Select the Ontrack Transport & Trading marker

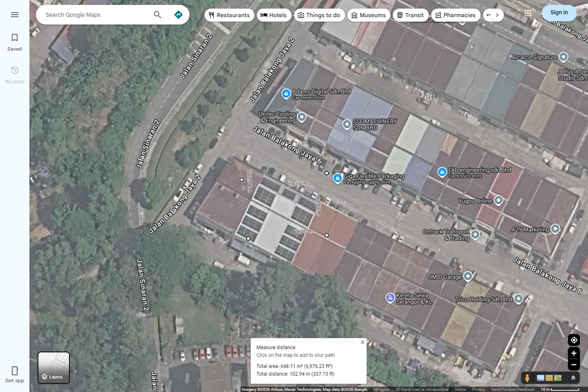[x=475, y=235]
